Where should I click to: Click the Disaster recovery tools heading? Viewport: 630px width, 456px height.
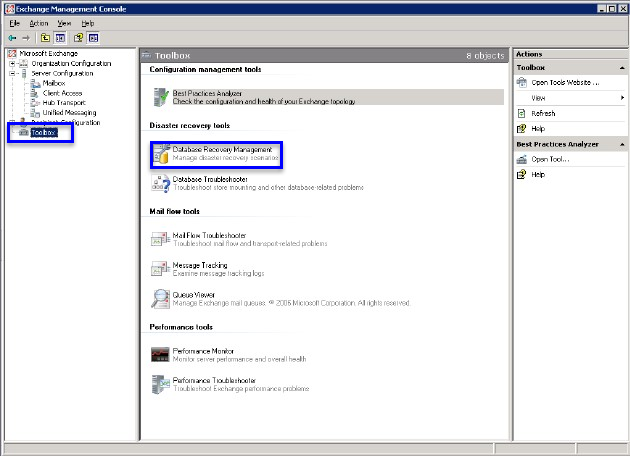[190, 126]
